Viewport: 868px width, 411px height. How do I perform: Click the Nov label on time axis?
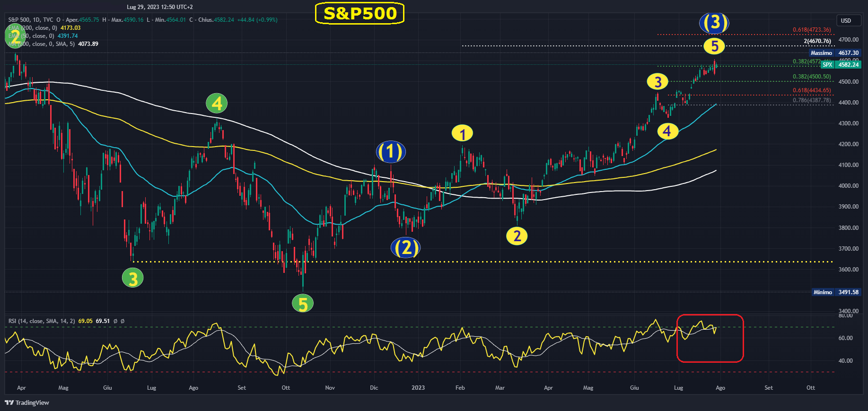click(330, 388)
